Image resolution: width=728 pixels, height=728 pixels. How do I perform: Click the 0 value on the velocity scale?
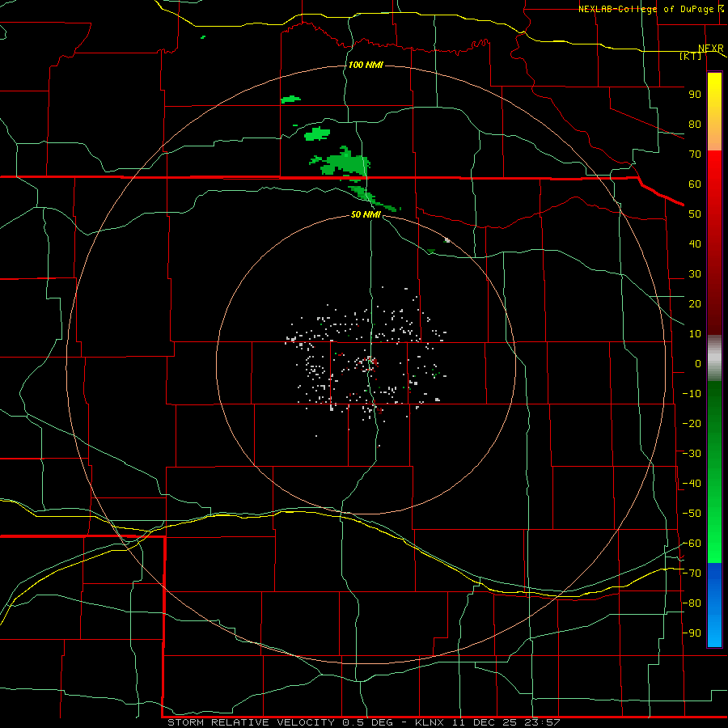click(698, 364)
